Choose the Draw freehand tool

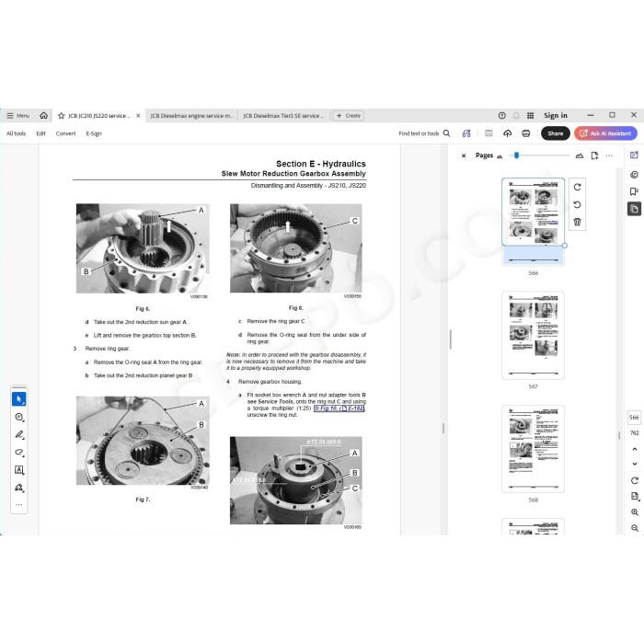(x=19, y=453)
